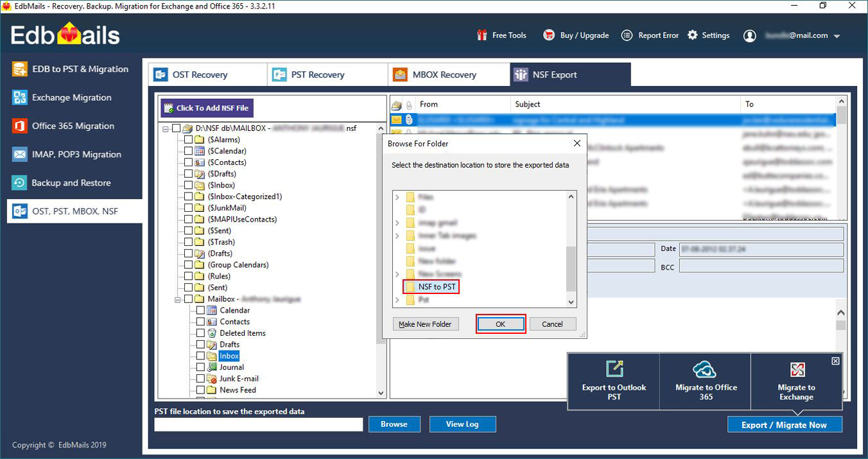
Task: Tick the (Rules) folder checkbox
Action: tap(188, 276)
